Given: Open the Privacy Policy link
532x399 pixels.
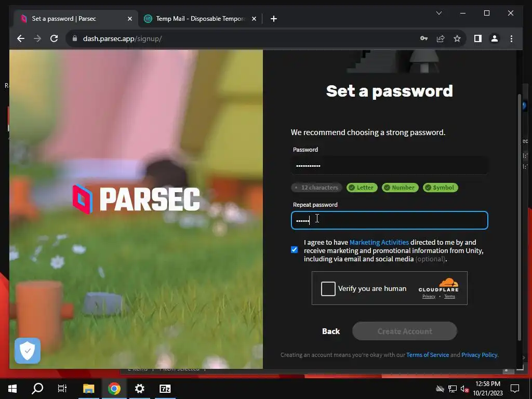Looking at the screenshot, I should 480,355.
